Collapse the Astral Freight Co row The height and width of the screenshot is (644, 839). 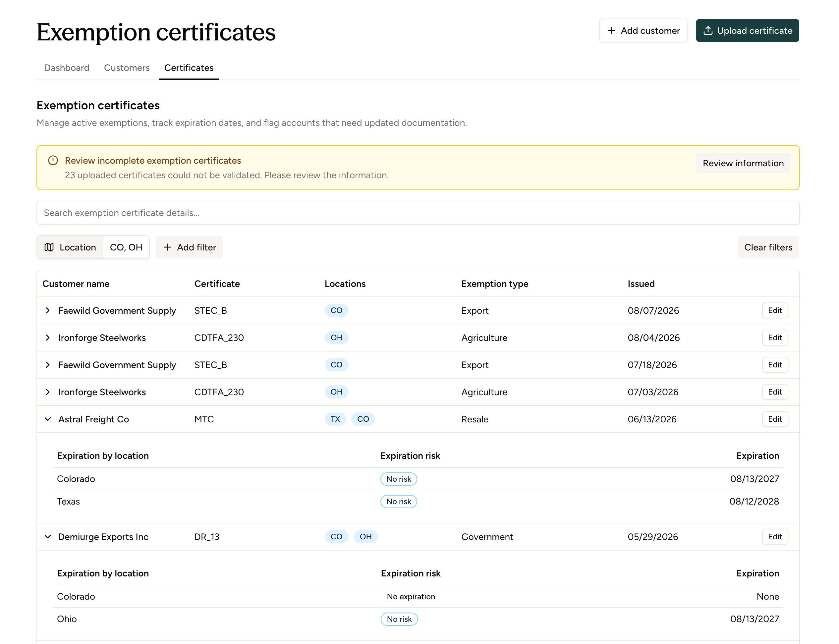(x=47, y=419)
